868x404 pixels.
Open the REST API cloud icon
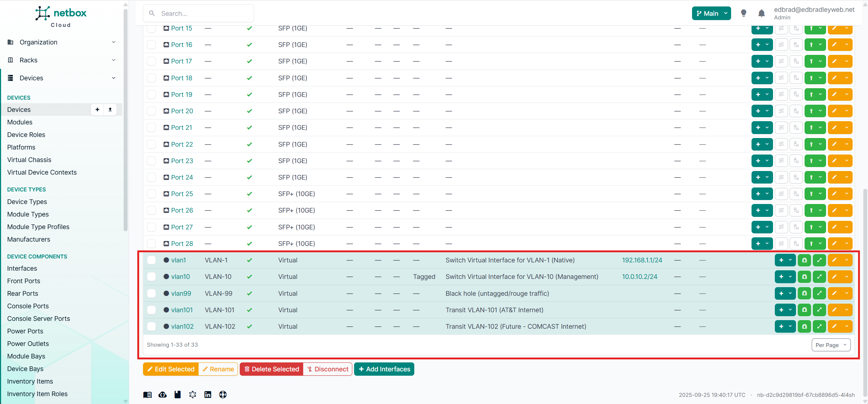point(163,395)
